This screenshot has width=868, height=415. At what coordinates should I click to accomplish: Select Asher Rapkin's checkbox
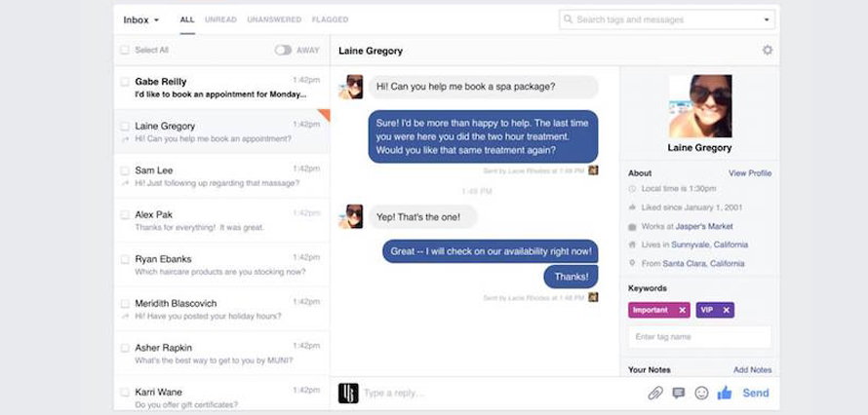tap(125, 348)
